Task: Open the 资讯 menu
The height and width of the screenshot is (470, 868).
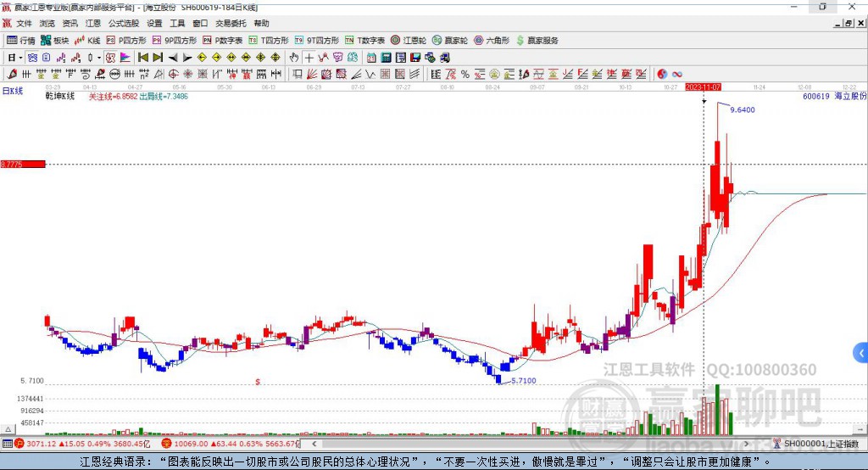Action: coord(70,23)
